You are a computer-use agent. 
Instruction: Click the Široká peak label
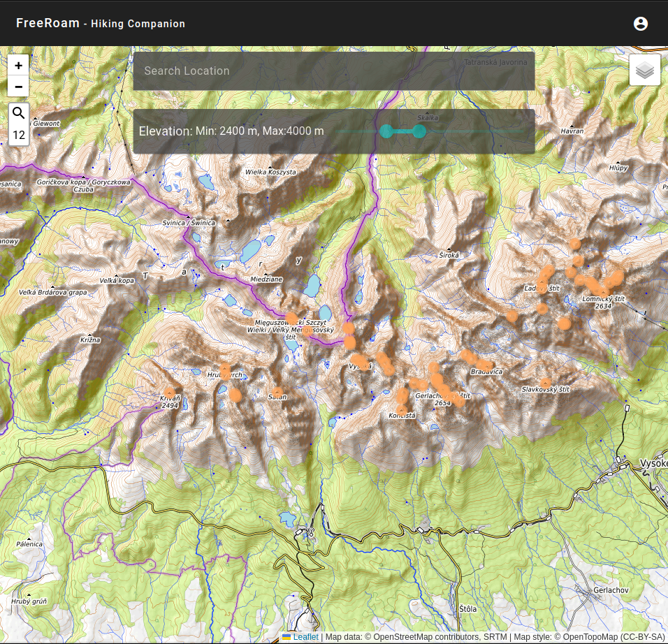pos(449,255)
